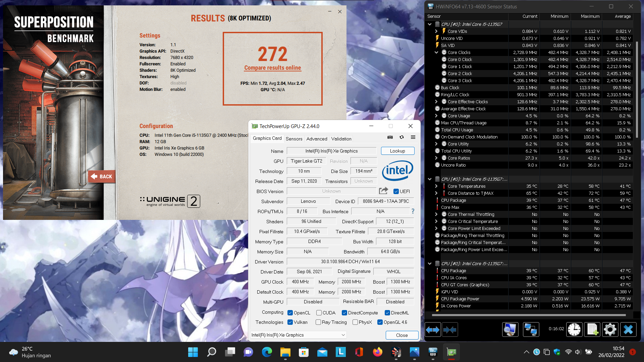Screen dimensions: 644x362
Task: Open Firefox from taskbar
Action: (377, 352)
